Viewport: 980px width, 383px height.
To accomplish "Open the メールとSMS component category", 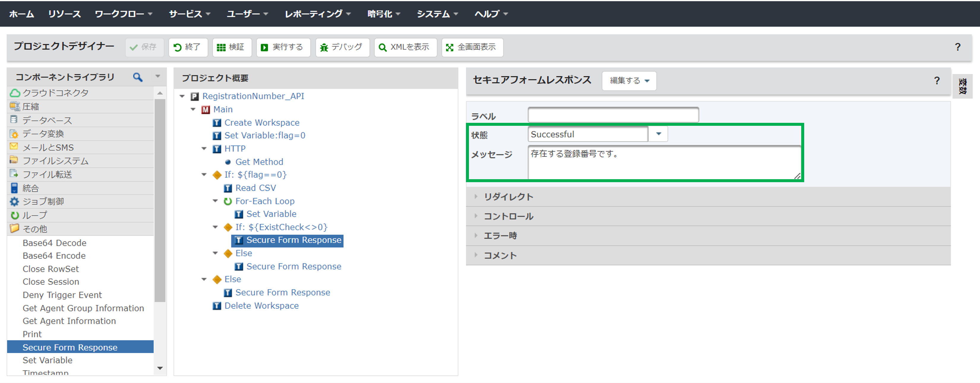I will tap(80, 147).
